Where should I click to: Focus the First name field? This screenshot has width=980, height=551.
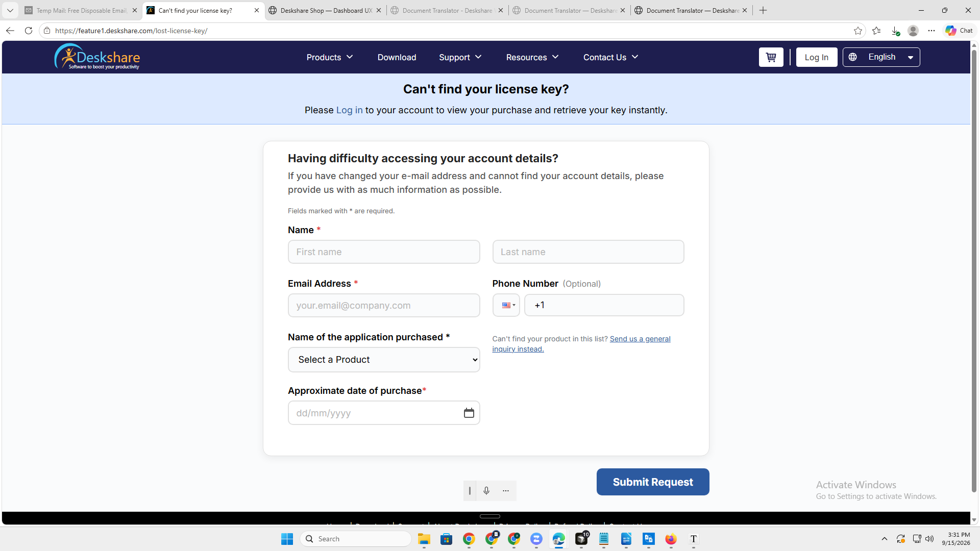pyautogui.click(x=384, y=252)
